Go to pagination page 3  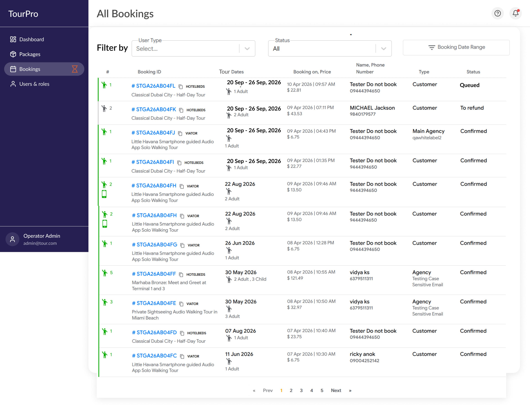click(x=301, y=390)
